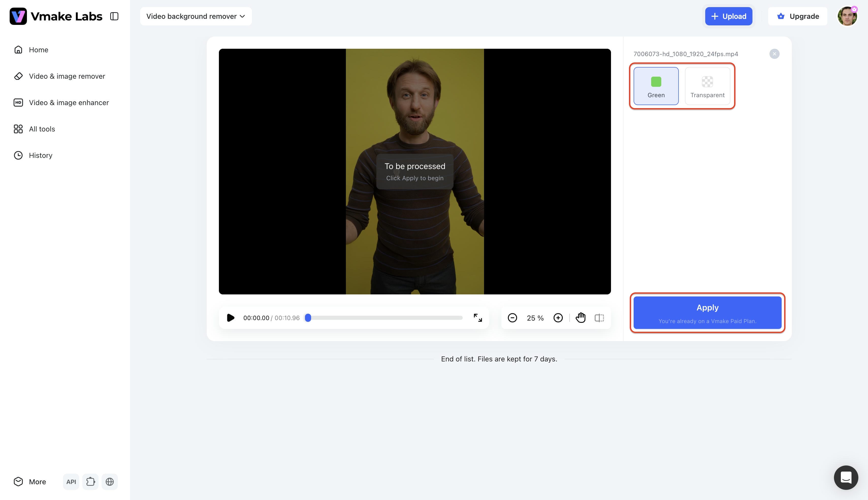Click the video progress slider handle
Image resolution: width=868 pixels, height=500 pixels.
click(308, 318)
